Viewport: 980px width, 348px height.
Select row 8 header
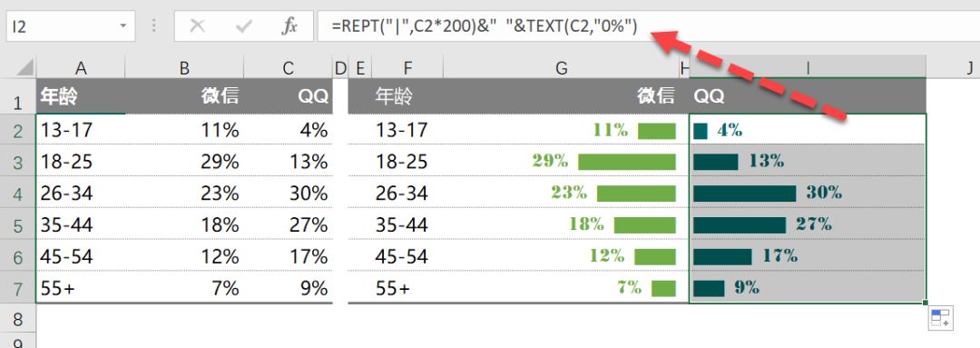17,319
